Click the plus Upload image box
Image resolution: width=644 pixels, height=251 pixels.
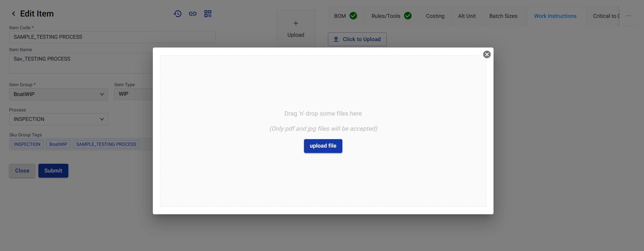(296, 28)
